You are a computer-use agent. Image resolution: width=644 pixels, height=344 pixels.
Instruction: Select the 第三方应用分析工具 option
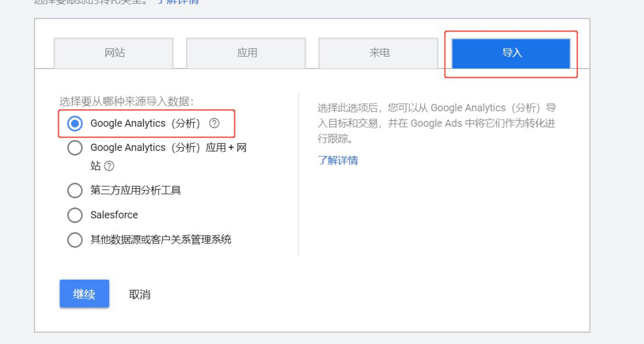click(75, 190)
